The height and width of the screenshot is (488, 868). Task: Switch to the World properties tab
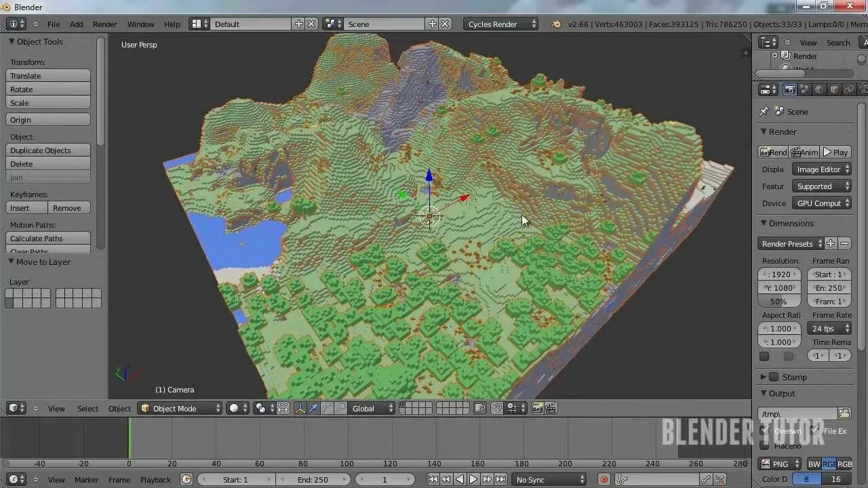[x=819, y=89]
